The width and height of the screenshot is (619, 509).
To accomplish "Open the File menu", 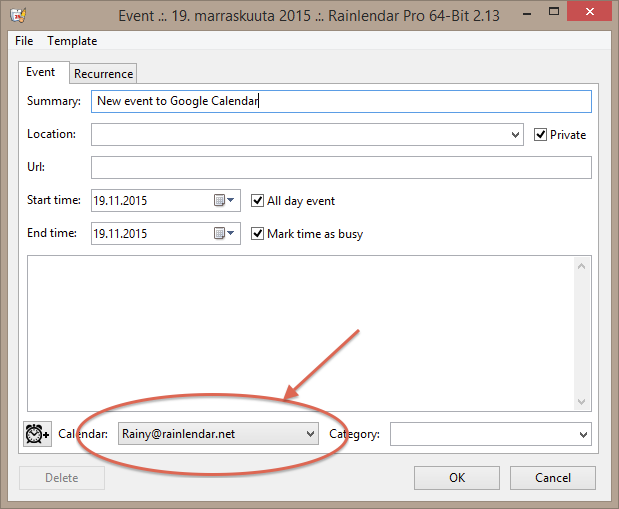I will (24, 41).
